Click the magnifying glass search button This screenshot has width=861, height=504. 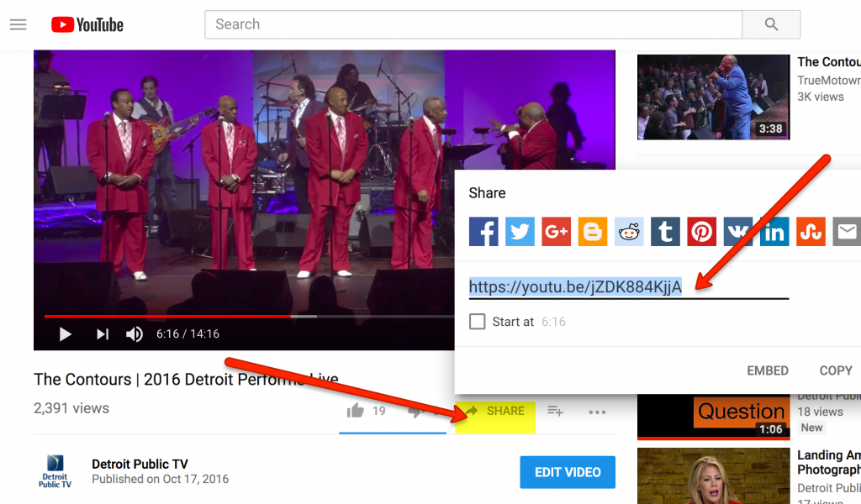(x=771, y=24)
